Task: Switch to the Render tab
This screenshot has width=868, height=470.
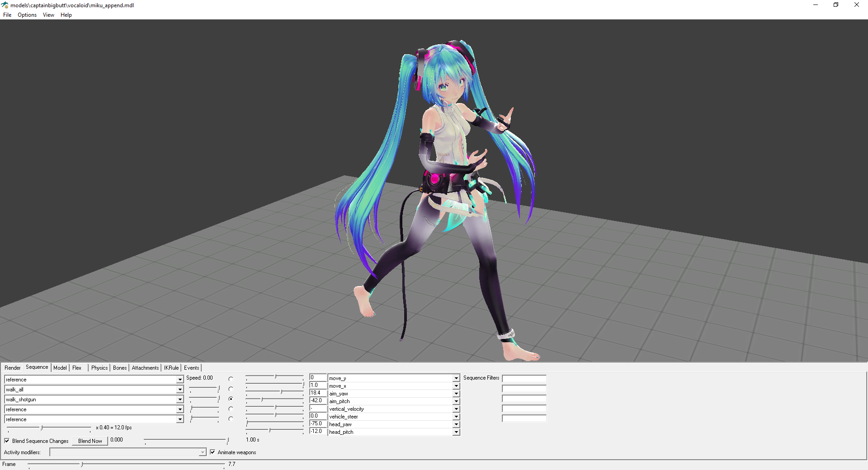Action: [13, 368]
